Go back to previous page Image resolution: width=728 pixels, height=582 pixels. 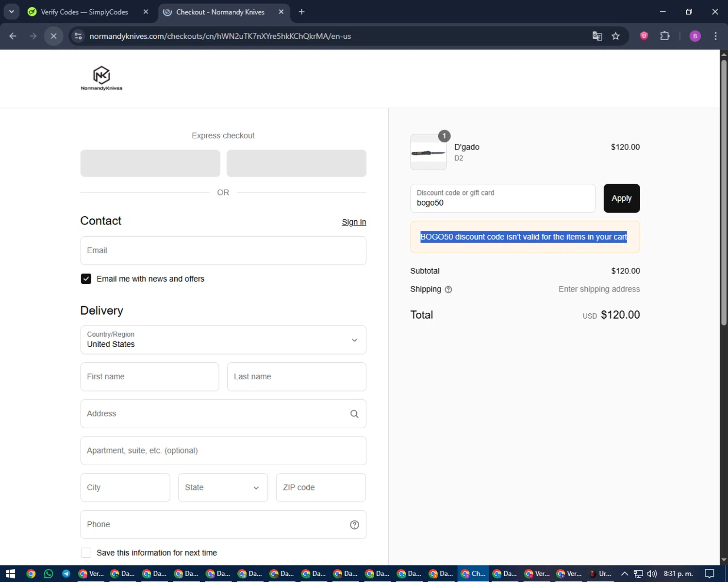(13, 36)
